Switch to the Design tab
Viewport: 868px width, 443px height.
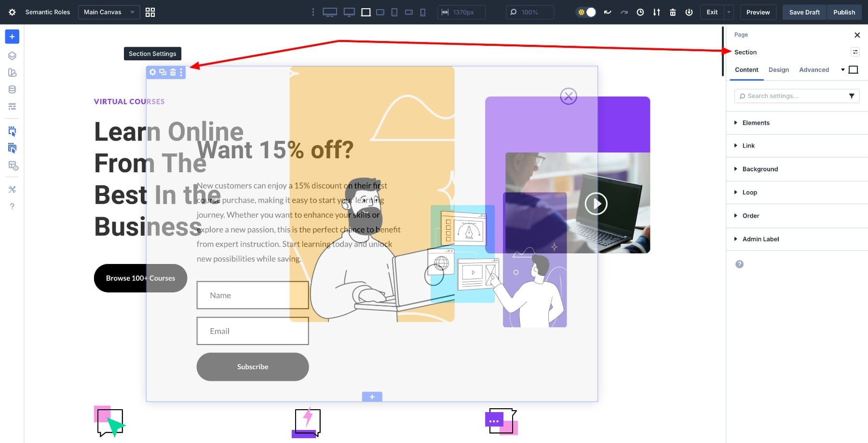click(778, 69)
